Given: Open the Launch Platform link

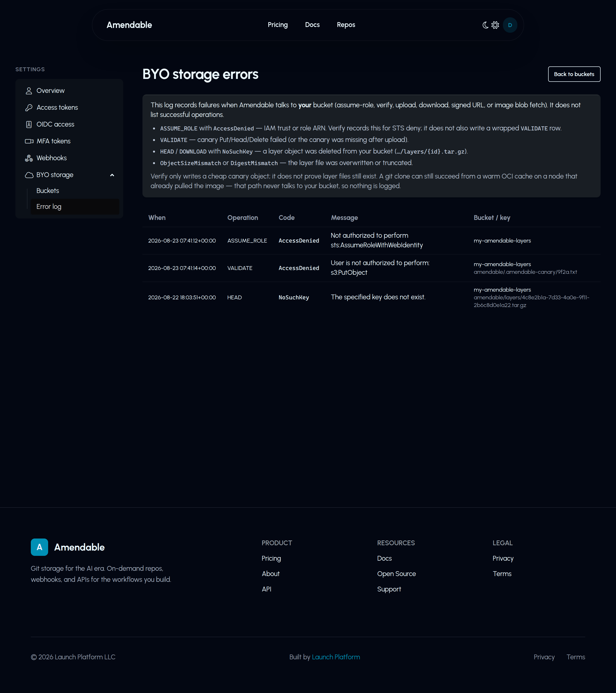Looking at the screenshot, I should tap(336, 657).
